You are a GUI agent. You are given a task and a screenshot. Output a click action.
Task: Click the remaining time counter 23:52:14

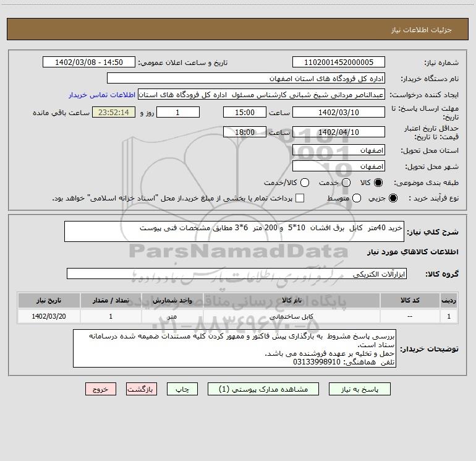click(x=114, y=113)
